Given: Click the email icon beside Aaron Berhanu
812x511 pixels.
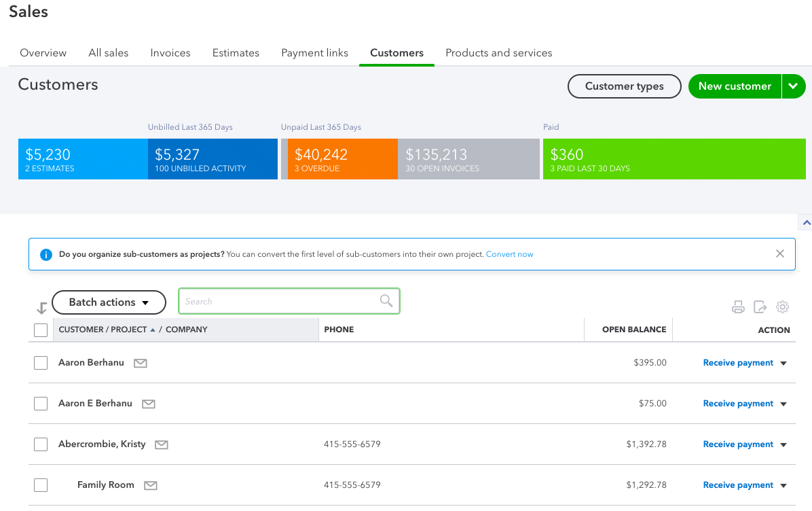Looking at the screenshot, I should tap(141, 364).
